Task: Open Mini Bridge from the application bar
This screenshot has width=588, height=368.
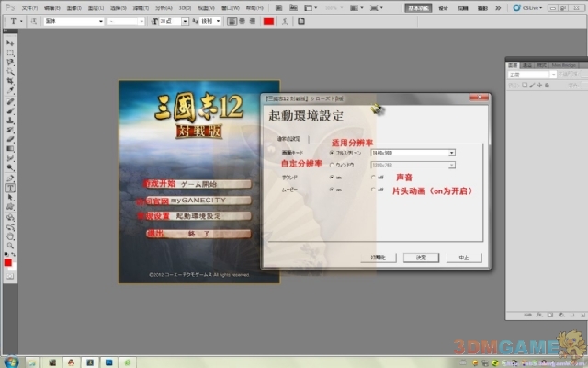Action: coord(293,7)
